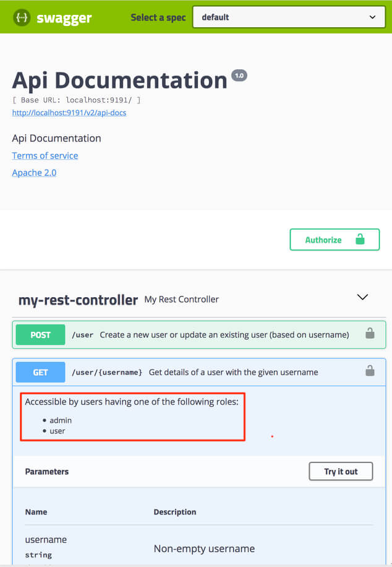Screen dimensions: 392x567
Task: Click the /user/{username} path text
Action: tap(107, 372)
